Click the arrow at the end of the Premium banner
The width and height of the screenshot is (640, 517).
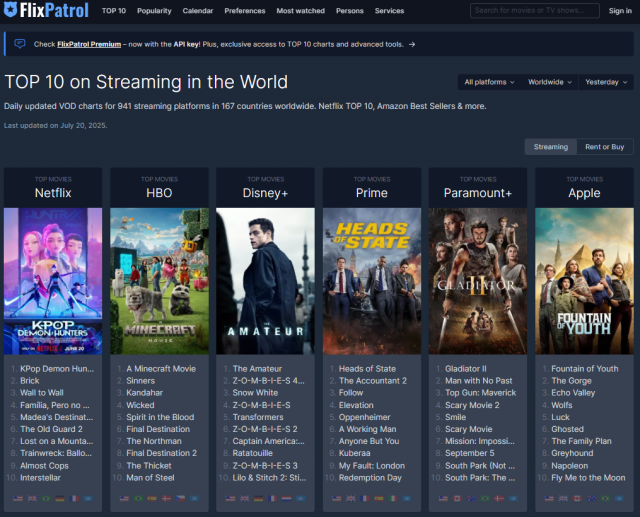click(412, 44)
